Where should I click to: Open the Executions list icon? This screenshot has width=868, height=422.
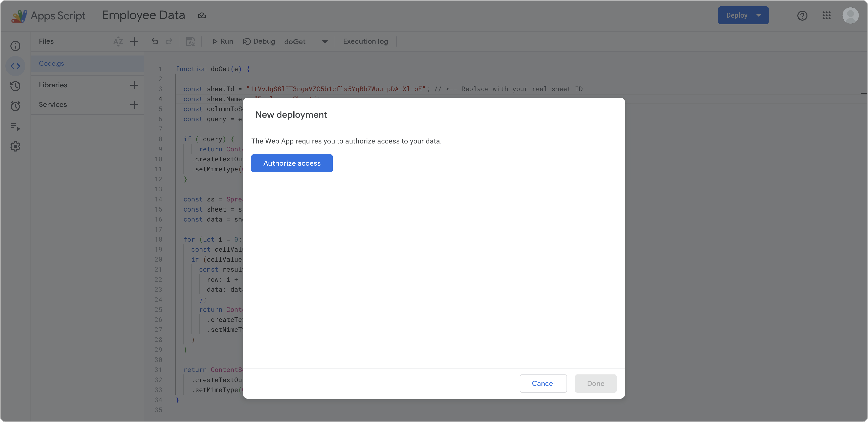[x=15, y=127]
